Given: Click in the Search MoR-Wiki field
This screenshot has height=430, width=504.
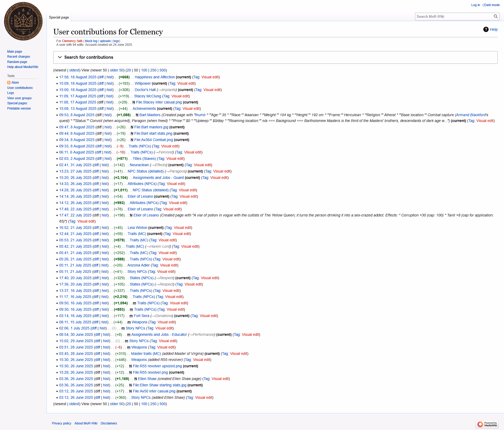Looking at the screenshot, I should [x=453, y=16].
